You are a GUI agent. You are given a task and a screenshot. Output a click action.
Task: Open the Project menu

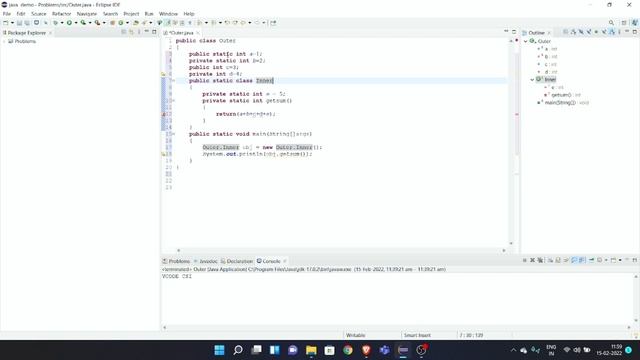pyautogui.click(x=131, y=14)
